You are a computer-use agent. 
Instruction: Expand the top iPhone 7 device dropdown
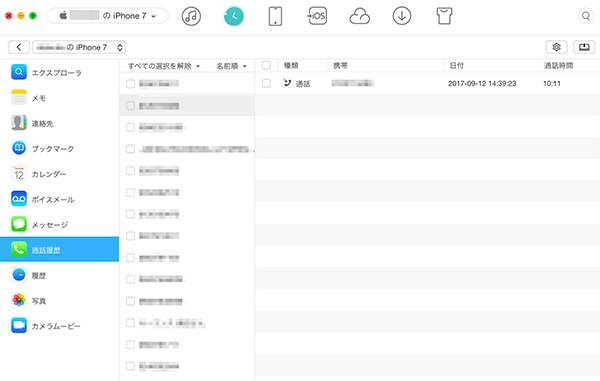(x=107, y=16)
